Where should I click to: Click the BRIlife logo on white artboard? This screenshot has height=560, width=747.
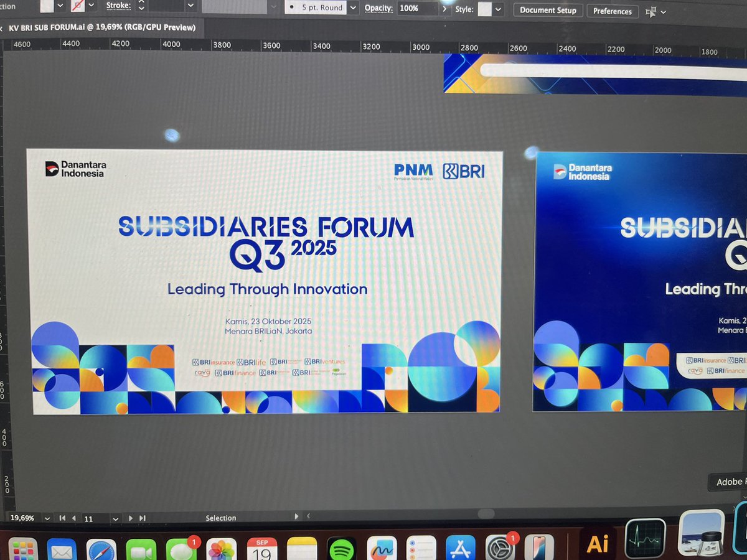[251, 362]
